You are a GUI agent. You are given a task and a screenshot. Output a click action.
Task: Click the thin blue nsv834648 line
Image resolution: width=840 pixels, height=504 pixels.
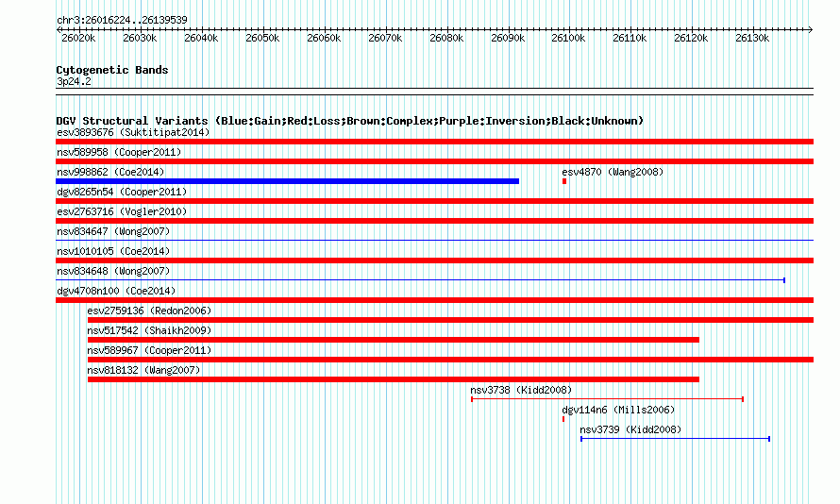click(421, 280)
